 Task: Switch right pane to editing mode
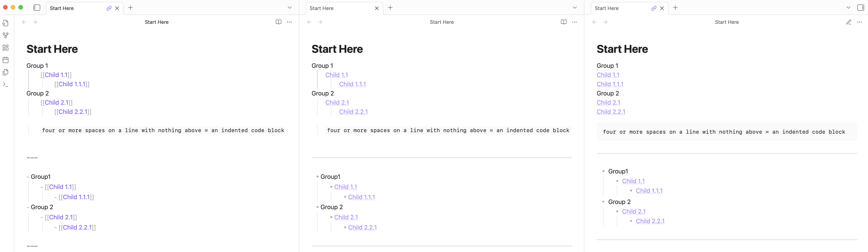pyautogui.click(x=848, y=22)
